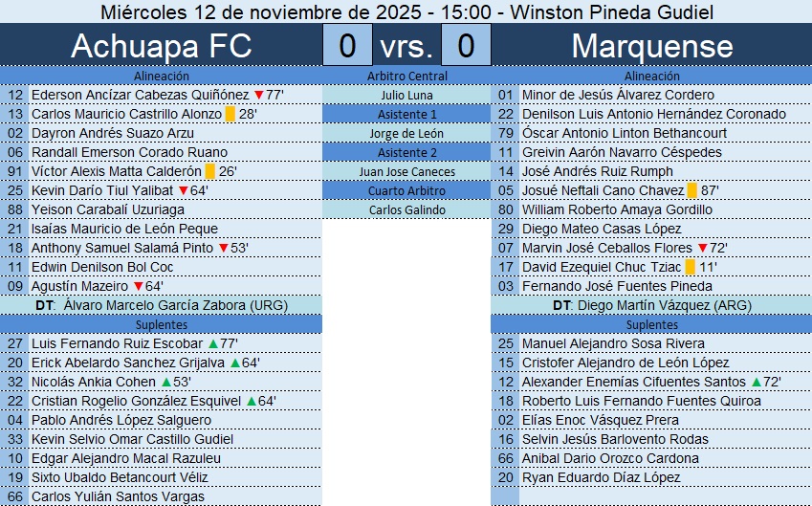Click the Achuapa FC score box
Image resolution: width=812 pixels, height=506 pixels.
point(347,45)
